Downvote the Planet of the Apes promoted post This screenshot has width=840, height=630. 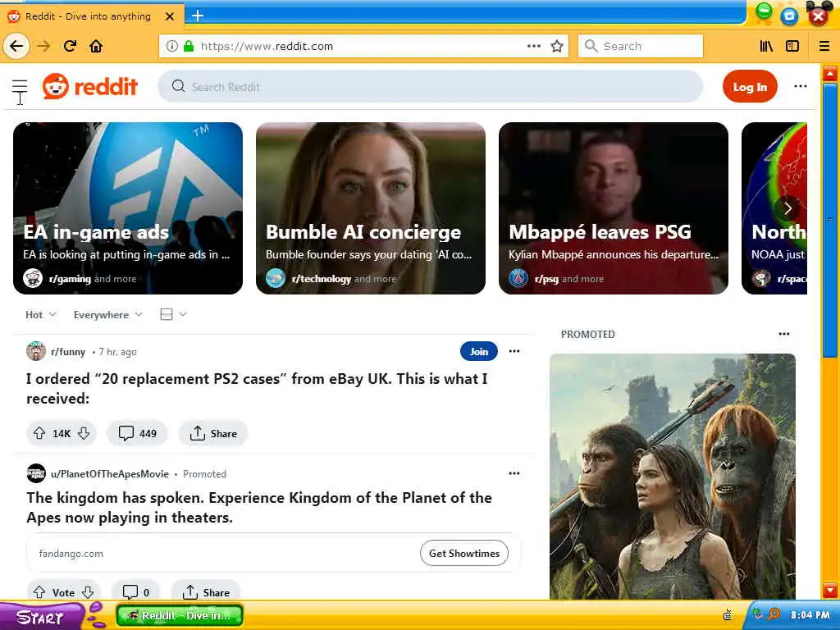pos(88,592)
